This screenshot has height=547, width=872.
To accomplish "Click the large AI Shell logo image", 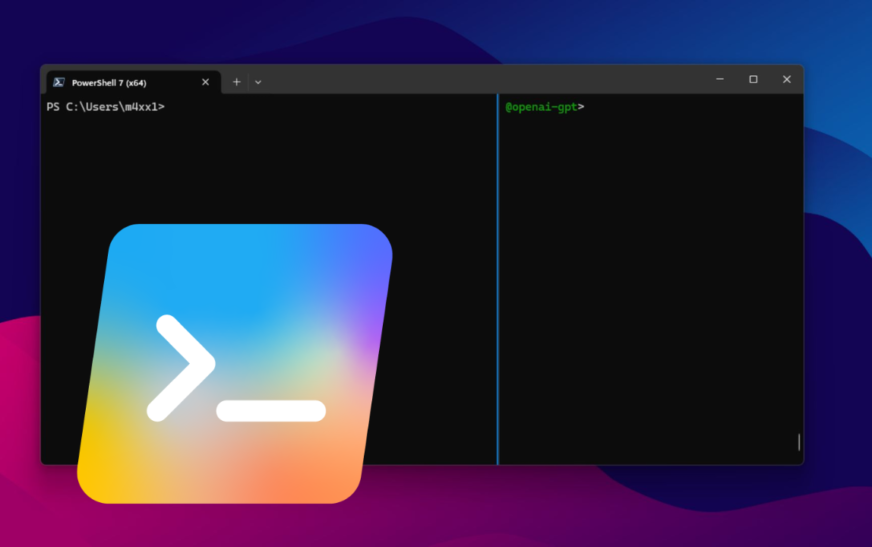I will pyautogui.click(x=235, y=364).
